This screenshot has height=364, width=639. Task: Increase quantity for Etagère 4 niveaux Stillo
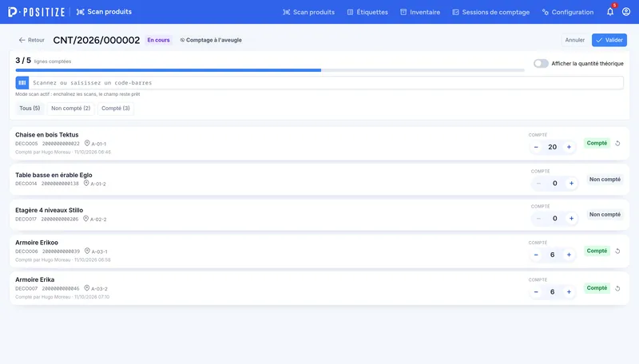[571, 219]
